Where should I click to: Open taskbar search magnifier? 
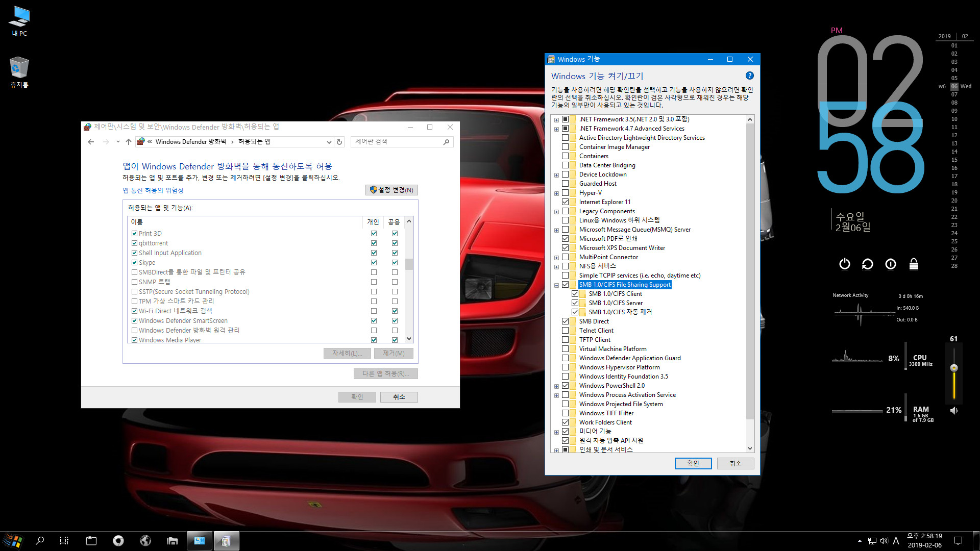(40, 541)
